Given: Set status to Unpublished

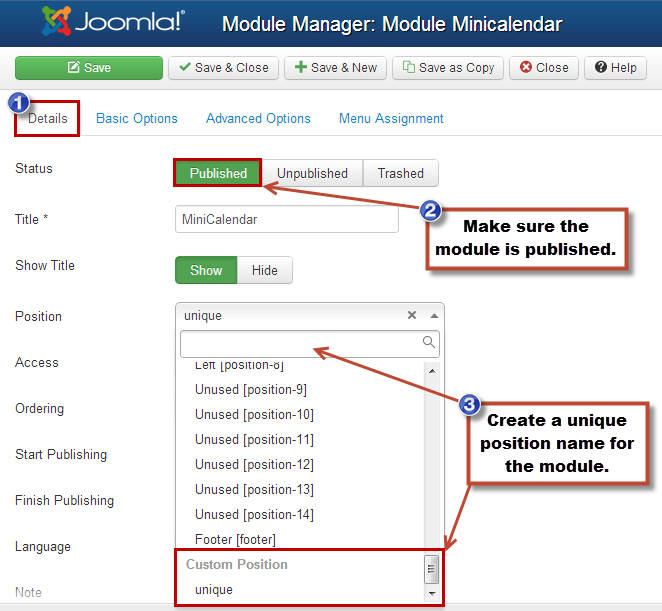Looking at the screenshot, I should (x=312, y=173).
